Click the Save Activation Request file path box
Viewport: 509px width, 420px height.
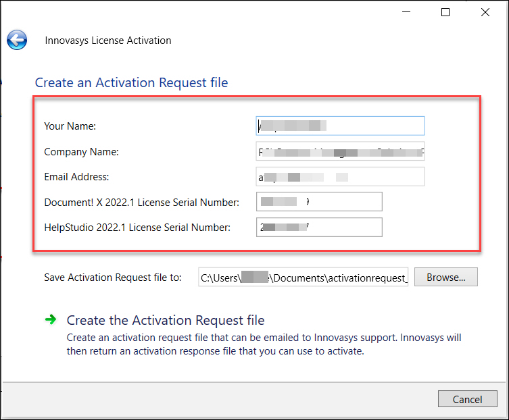click(x=304, y=278)
